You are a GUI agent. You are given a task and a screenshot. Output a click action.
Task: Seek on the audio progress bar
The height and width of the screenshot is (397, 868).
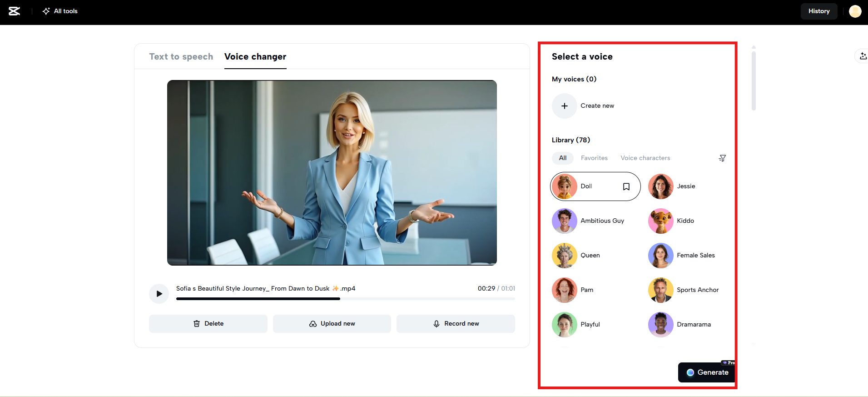(346, 299)
